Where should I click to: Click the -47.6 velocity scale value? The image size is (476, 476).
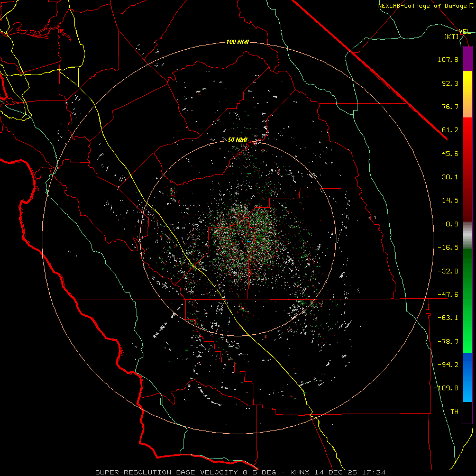pyautogui.click(x=448, y=295)
